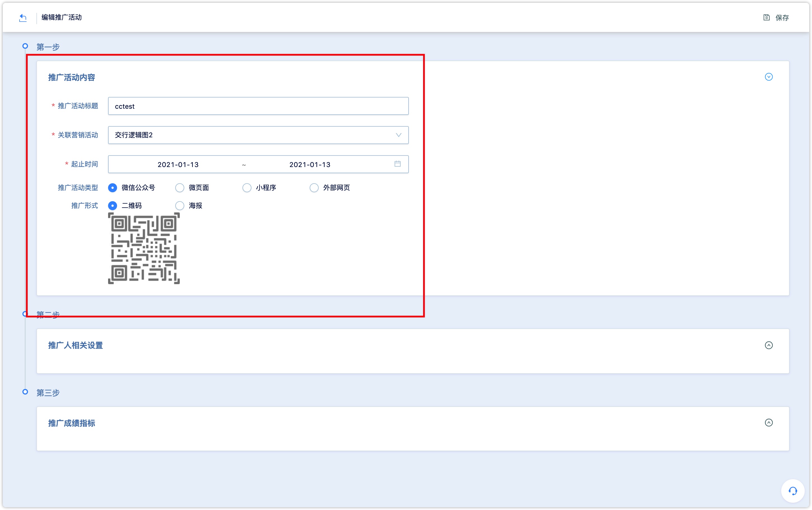812x510 pixels.
Task: Click the 推广活动内容 heading
Action: point(71,78)
